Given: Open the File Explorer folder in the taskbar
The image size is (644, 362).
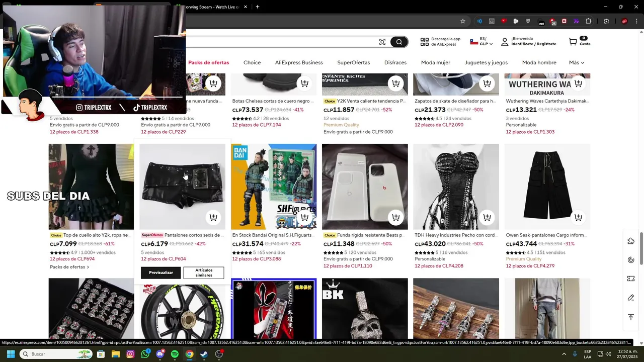Looking at the screenshot, I should 115,354.
